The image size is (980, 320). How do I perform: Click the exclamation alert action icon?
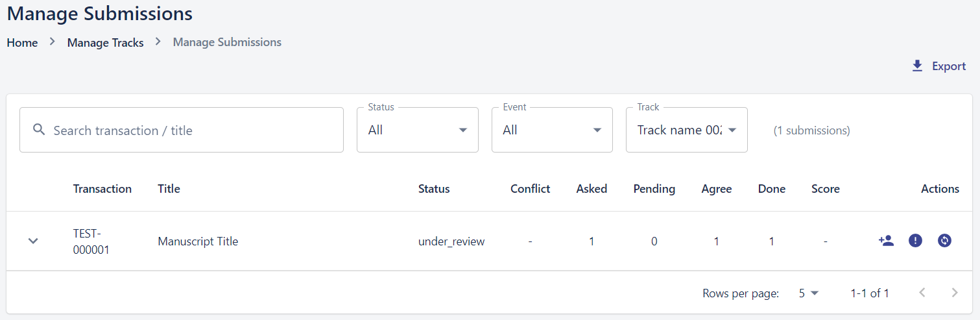tap(915, 241)
